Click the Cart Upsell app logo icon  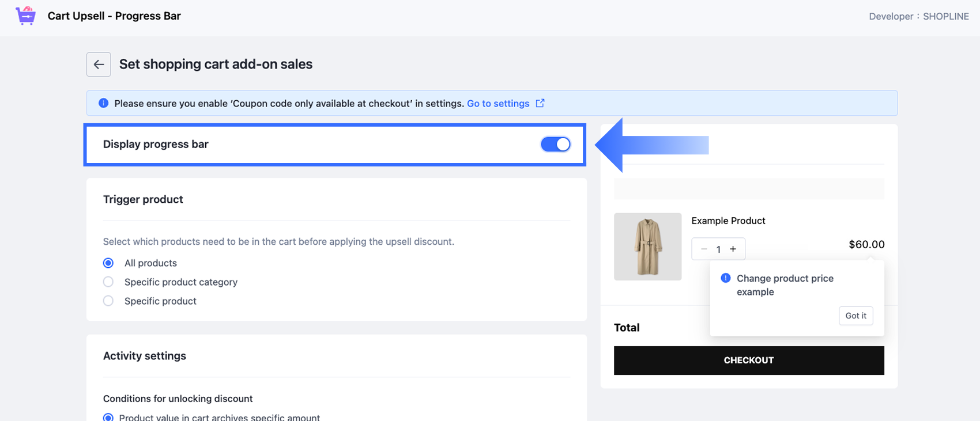[25, 16]
